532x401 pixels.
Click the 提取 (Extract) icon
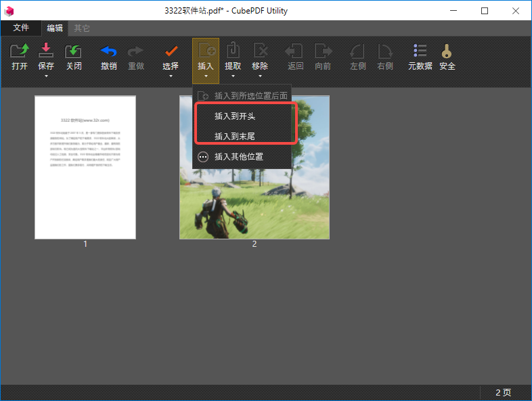233,50
